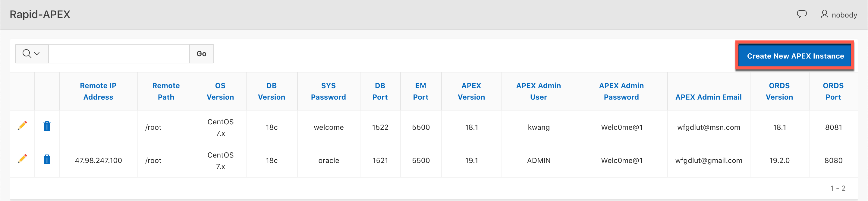Click the Go search button
868x201 pixels.
tap(201, 54)
